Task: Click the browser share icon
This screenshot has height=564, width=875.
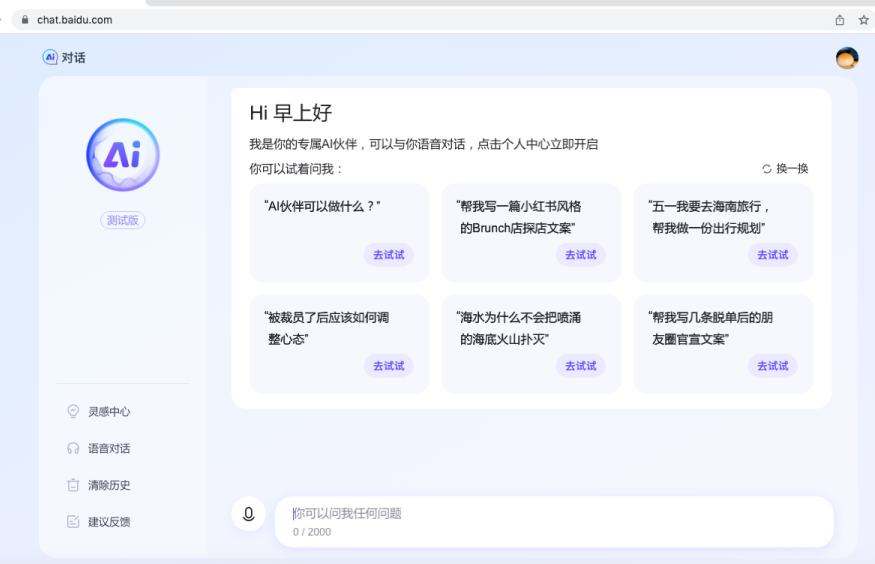Action: click(x=839, y=20)
